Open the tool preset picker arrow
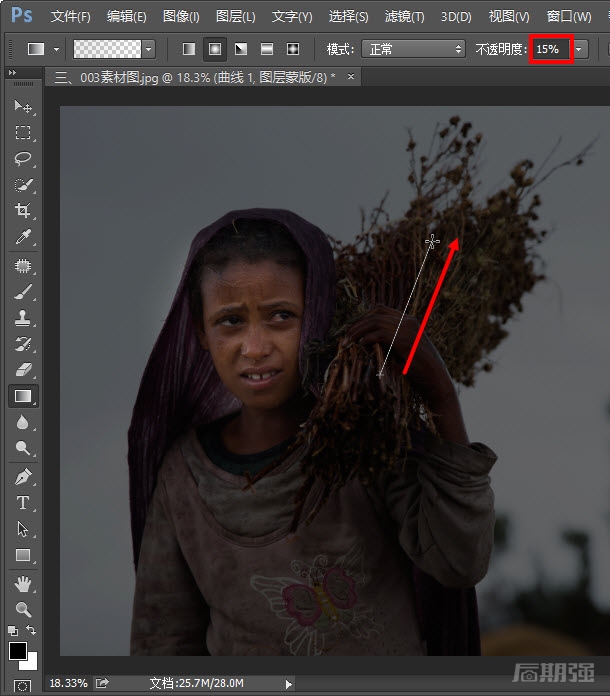Viewport: 610px width, 696px height. click(56, 49)
